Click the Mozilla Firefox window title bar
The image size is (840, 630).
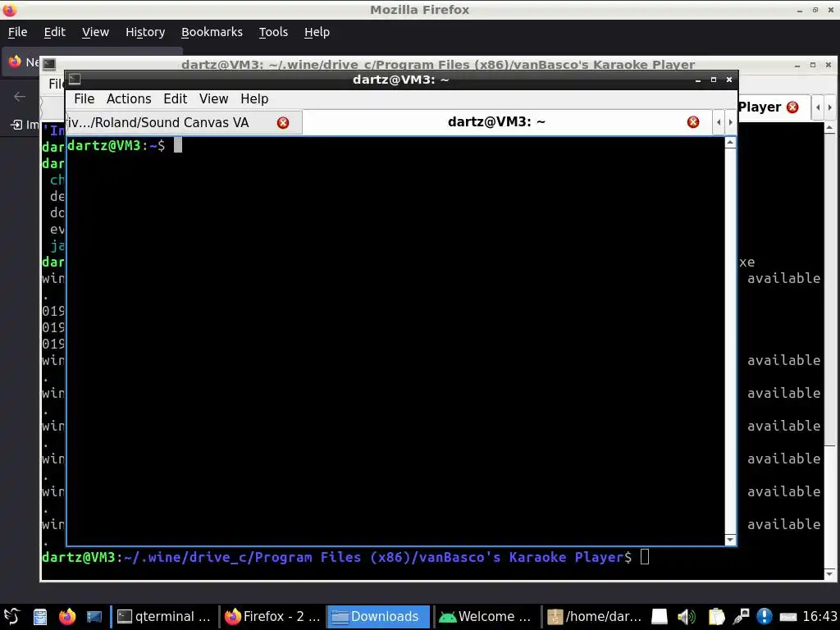419,10
